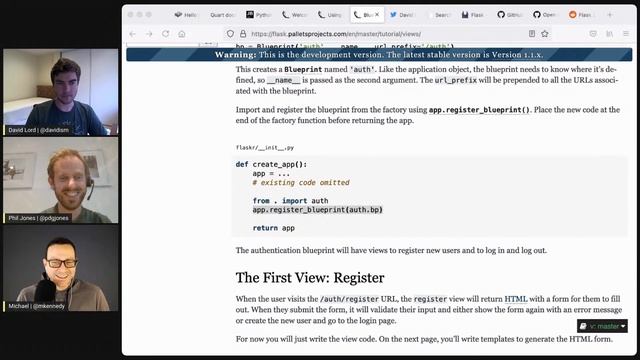Open the hamburger application menu
The width and height of the screenshot is (640, 360).
tap(626, 34)
